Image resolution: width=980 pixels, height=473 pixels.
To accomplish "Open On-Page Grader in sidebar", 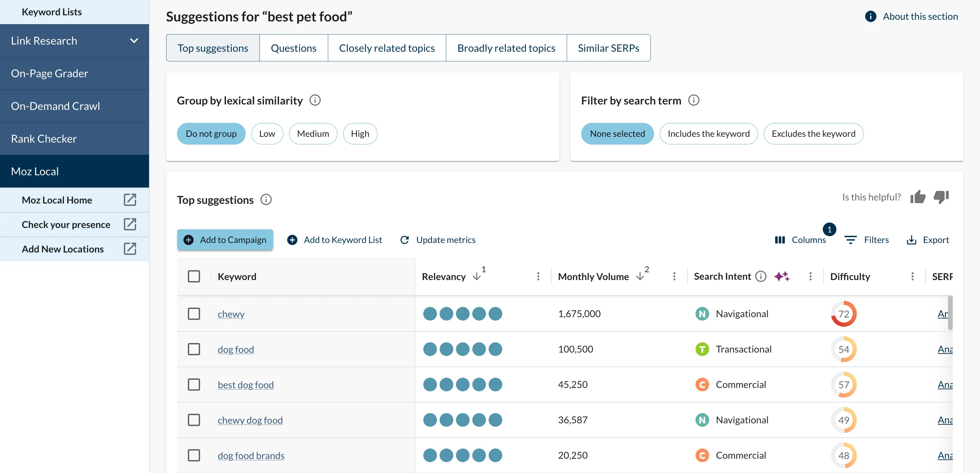I will (x=75, y=74).
